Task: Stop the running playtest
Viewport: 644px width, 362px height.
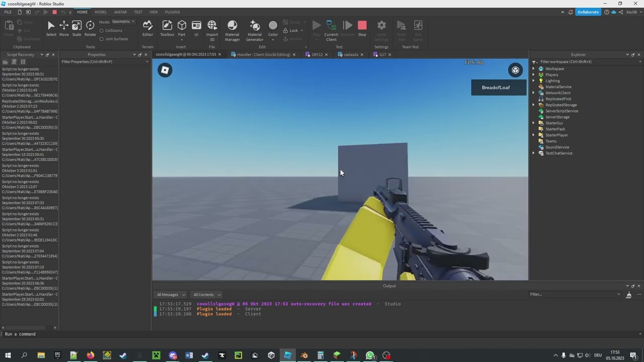Action: click(x=362, y=29)
